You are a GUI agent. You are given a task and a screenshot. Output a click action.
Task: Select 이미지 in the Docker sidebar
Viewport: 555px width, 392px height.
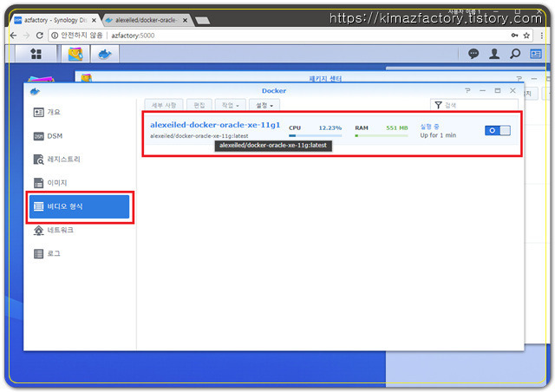pyautogui.click(x=80, y=183)
